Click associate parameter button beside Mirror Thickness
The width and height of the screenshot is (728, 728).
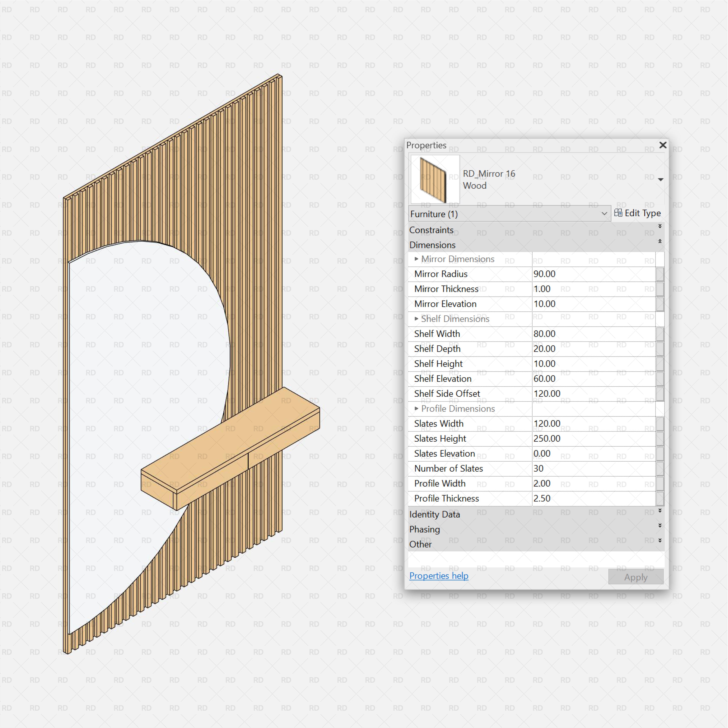tap(660, 289)
